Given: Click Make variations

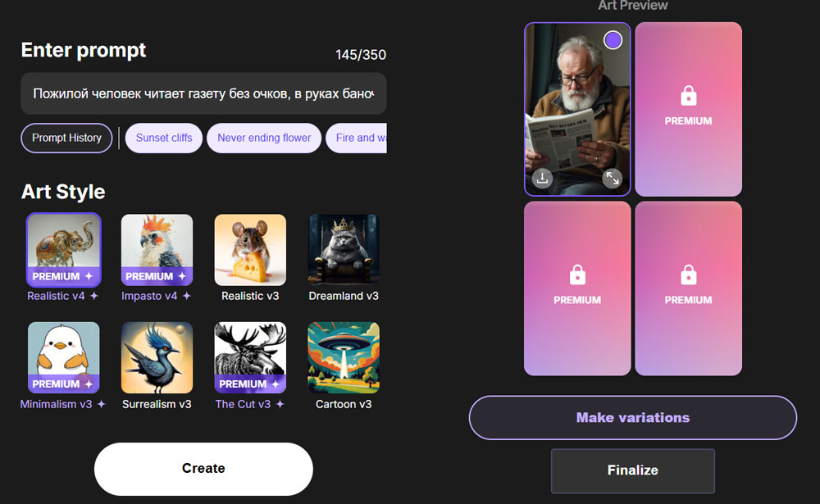Looking at the screenshot, I should coord(633,418).
